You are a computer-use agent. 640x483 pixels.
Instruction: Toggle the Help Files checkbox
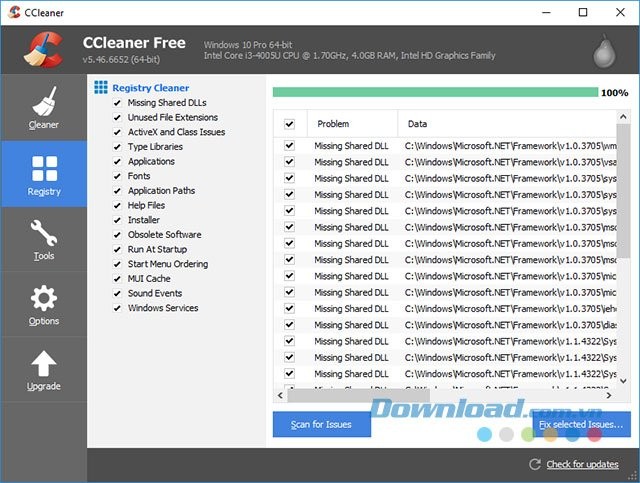coord(117,205)
